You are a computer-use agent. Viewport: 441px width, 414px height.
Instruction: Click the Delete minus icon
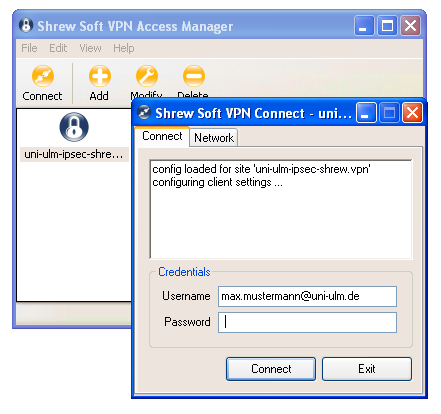(x=194, y=76)
